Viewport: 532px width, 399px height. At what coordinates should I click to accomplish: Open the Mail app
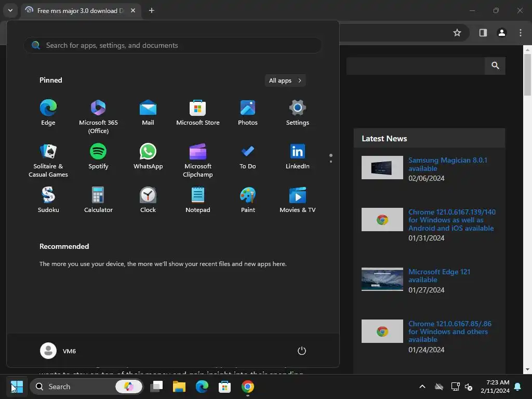coord(148,113)
